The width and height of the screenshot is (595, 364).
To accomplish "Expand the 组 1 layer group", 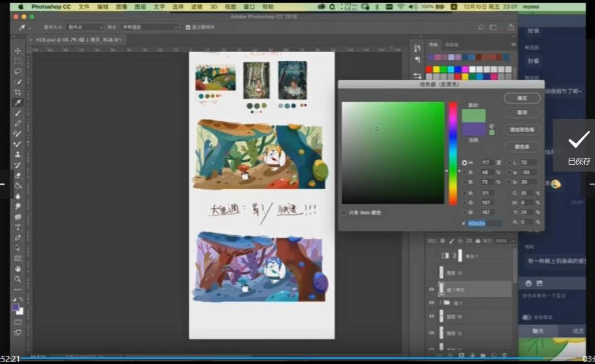I will (439, 302).
